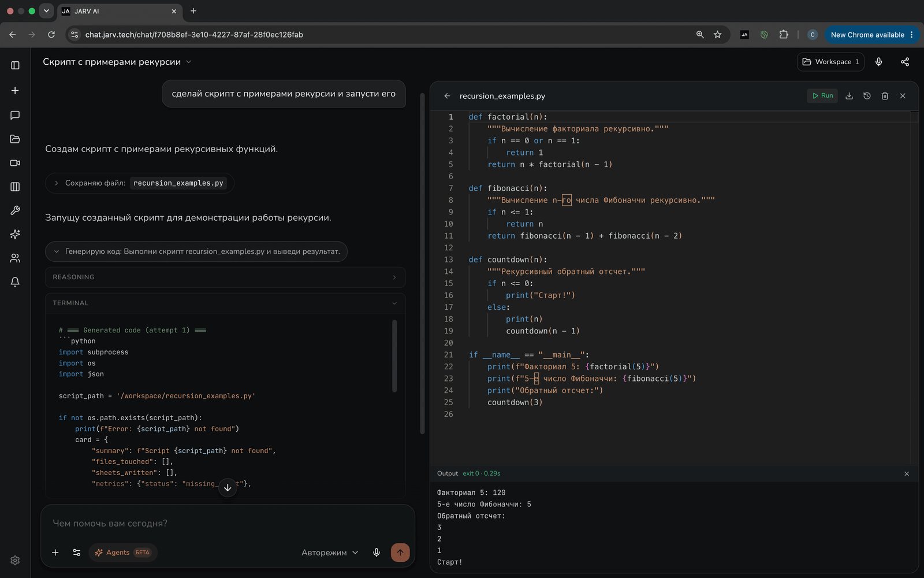The height and width of the screenshot is (578, 924).
Task: Open the files folder icon in sidebar
Action: coord(15,139)
